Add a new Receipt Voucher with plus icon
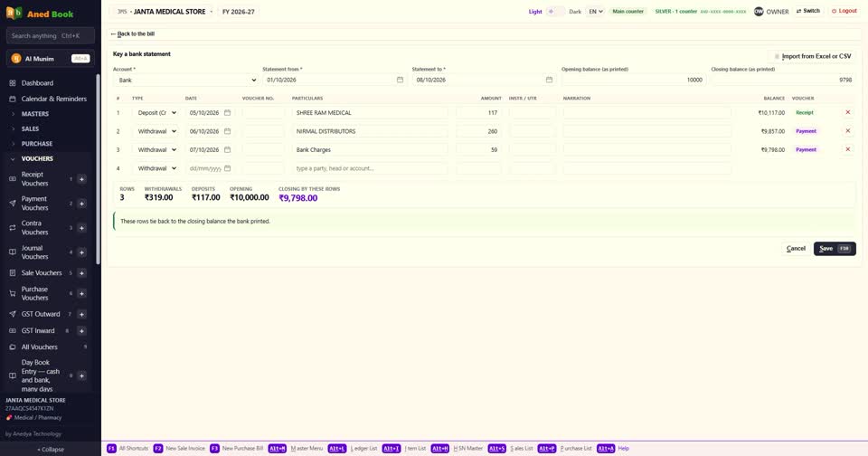868x456 pixels. [x=81, y=179]
